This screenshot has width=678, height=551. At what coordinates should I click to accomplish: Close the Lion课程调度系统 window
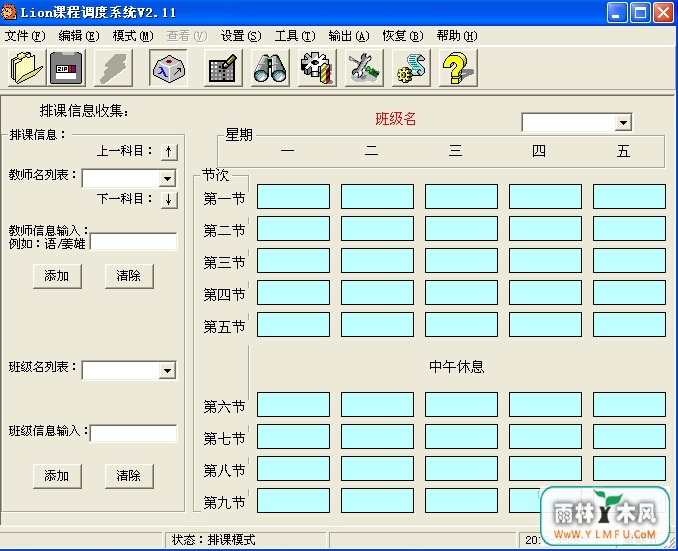(x=663, y=12)
